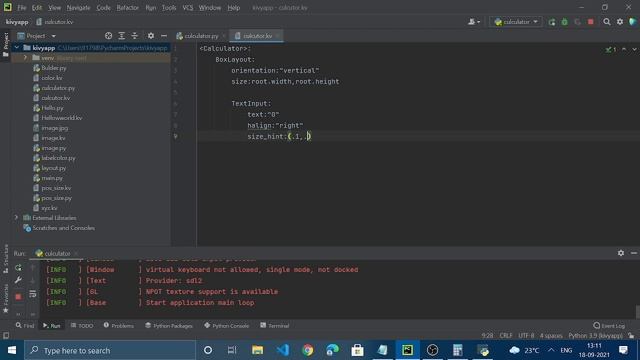Viewport: 640px width, 360px height.
Task: Open the File menu
Action: tap(21, 7)
